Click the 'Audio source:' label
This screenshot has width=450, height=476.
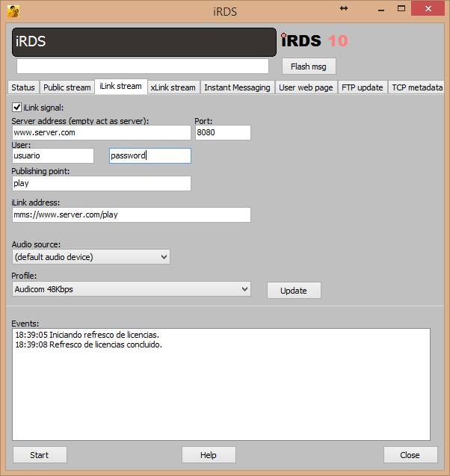36,244
